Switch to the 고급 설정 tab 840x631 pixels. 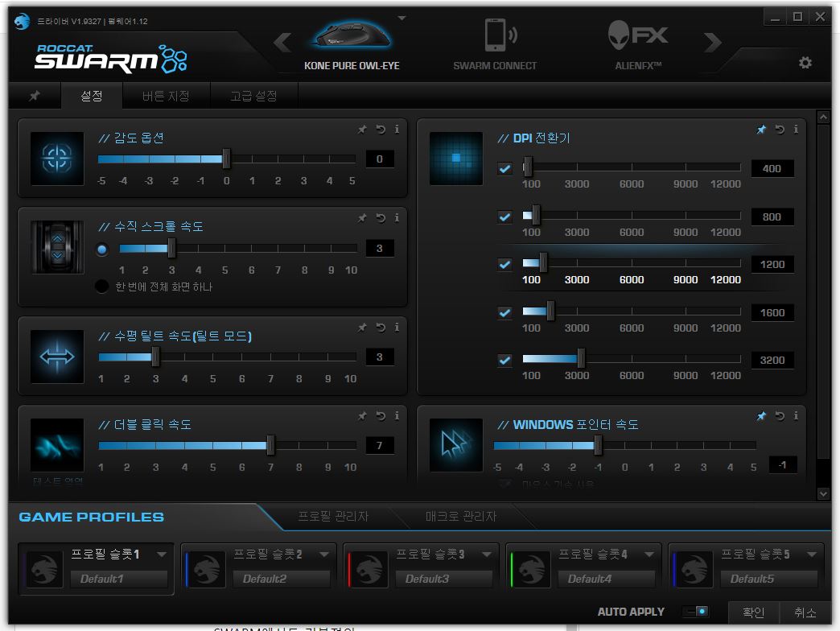[254, 96]
